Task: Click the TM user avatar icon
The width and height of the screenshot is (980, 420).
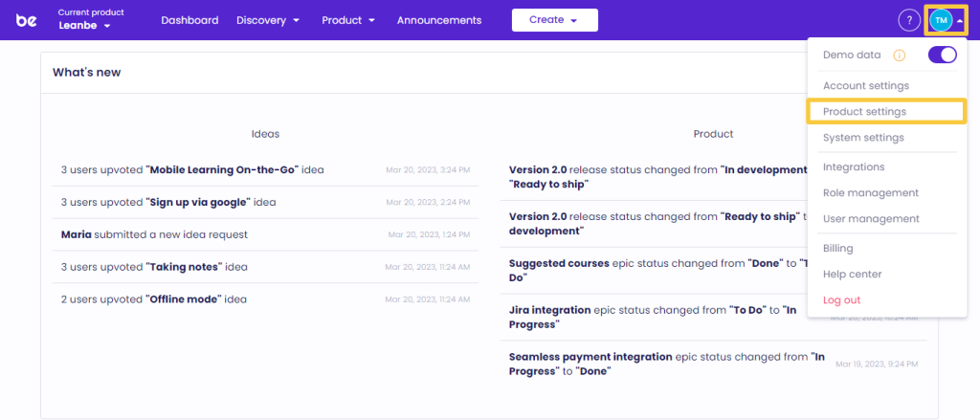Action: [x=940, y=20]
